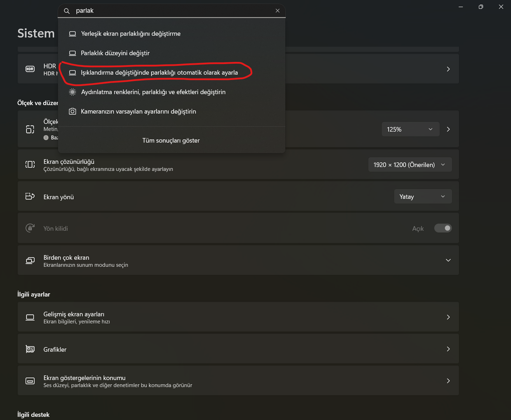Open the Yatay orientation dropdown

pos(422,197)
